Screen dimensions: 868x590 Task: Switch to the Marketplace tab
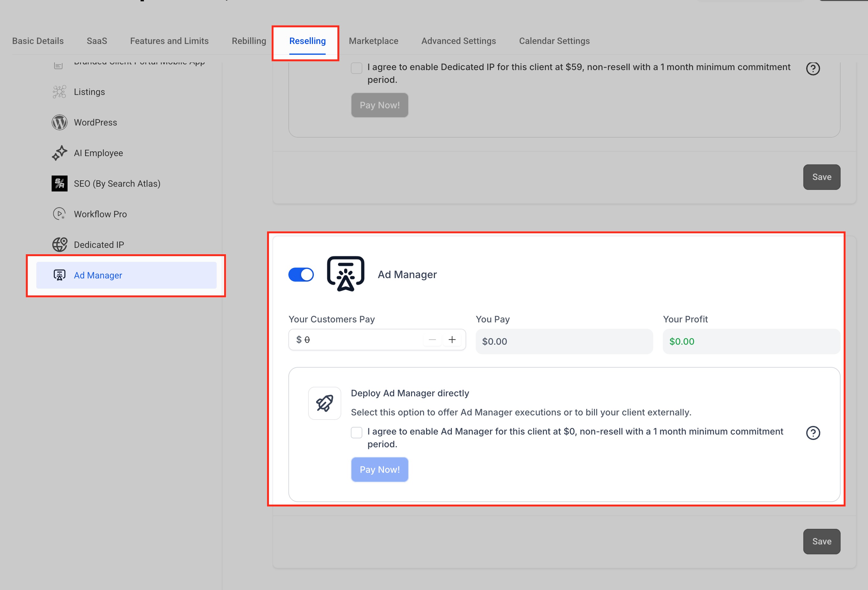coord(373,41)
